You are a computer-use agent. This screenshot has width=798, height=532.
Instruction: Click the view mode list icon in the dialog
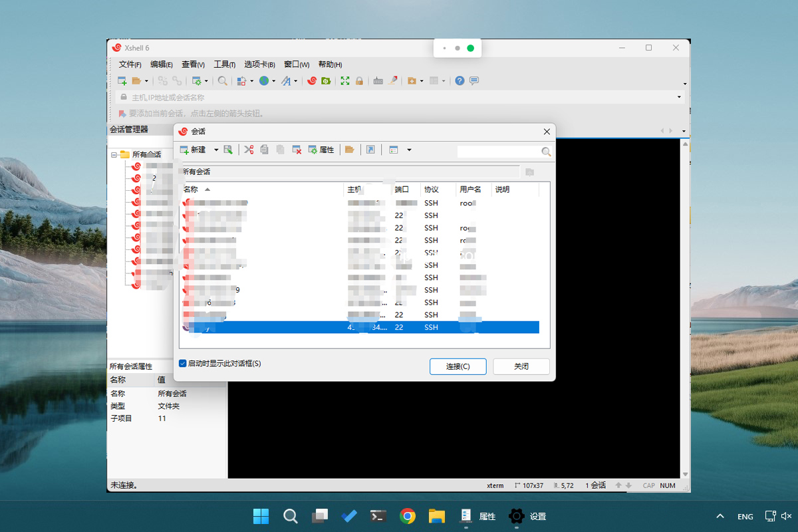pyautogui.click(x=394, y=150)
